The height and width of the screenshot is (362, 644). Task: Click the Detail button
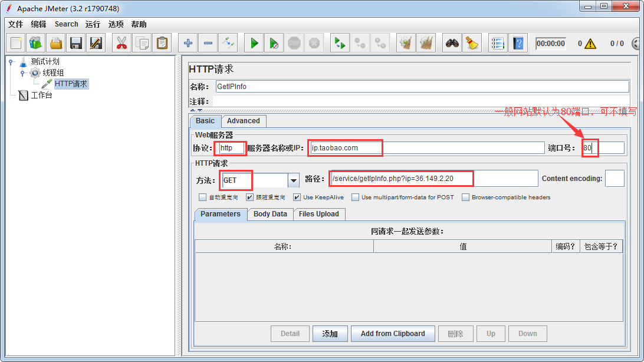pos(290,334)
